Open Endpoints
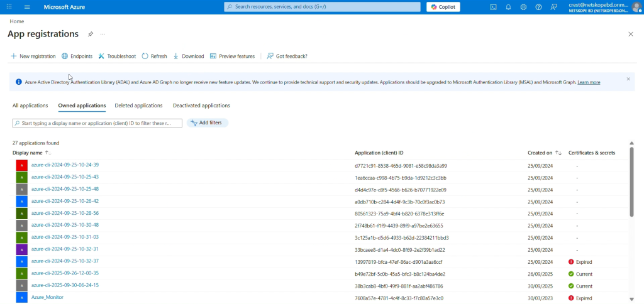This screenshot has width=644, height=304. pyautogui.click(x=77, y=56)
